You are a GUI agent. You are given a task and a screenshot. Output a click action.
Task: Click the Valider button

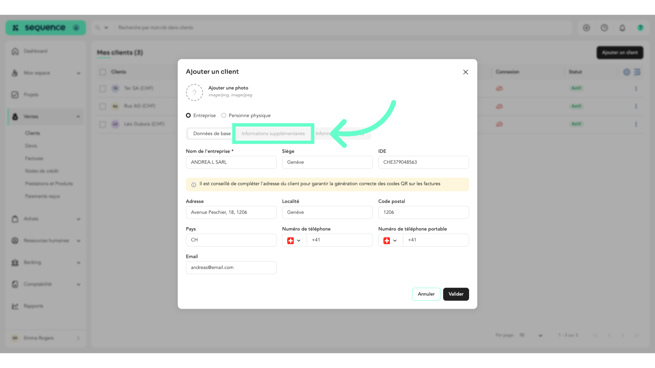tap(456, 294)
